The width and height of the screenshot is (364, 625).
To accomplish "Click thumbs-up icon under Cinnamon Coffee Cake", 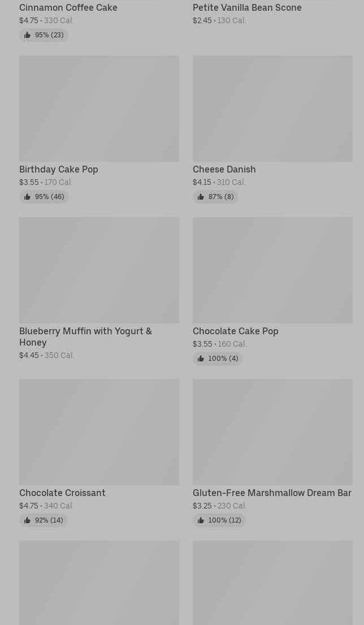I will coord(27,35).
